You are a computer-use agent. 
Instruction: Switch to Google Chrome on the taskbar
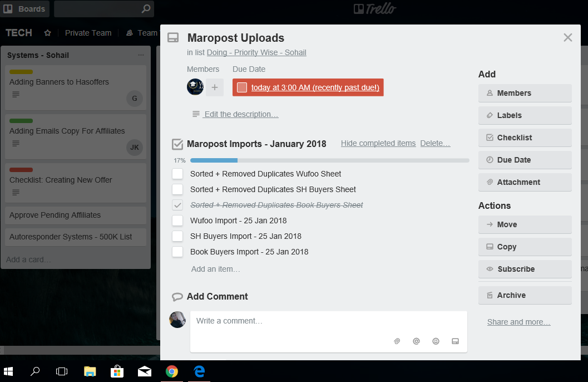coord(172,371)
